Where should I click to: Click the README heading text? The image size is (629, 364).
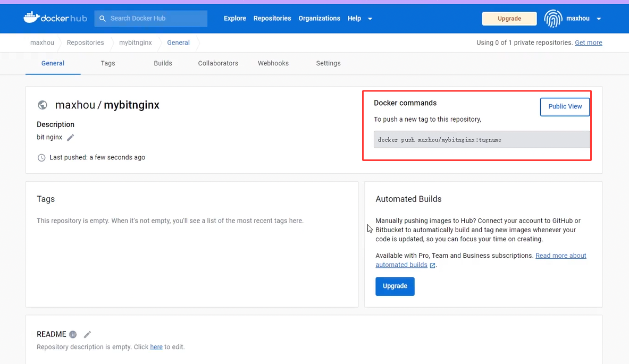pos(52,334)
